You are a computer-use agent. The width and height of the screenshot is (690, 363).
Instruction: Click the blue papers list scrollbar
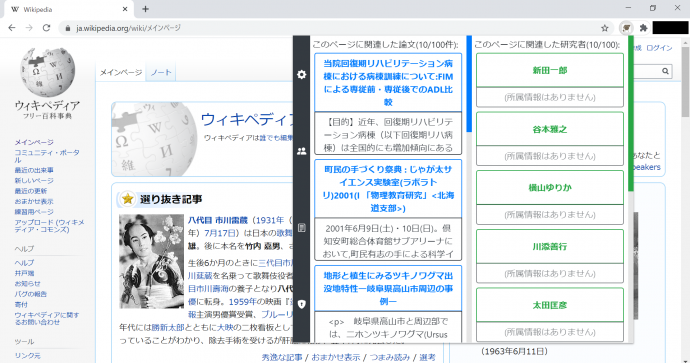pyautogui.click(x=469, y=84)
